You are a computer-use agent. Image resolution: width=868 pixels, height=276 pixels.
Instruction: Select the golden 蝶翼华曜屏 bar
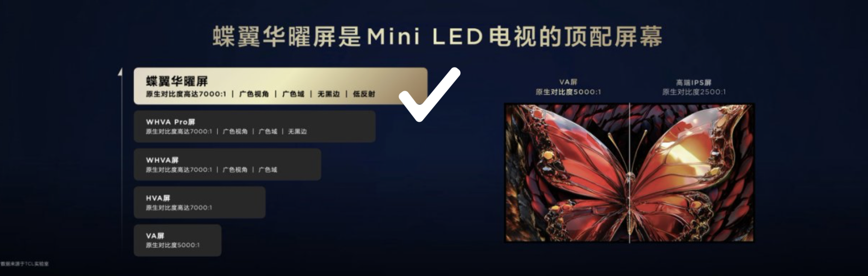click(280, 86)
